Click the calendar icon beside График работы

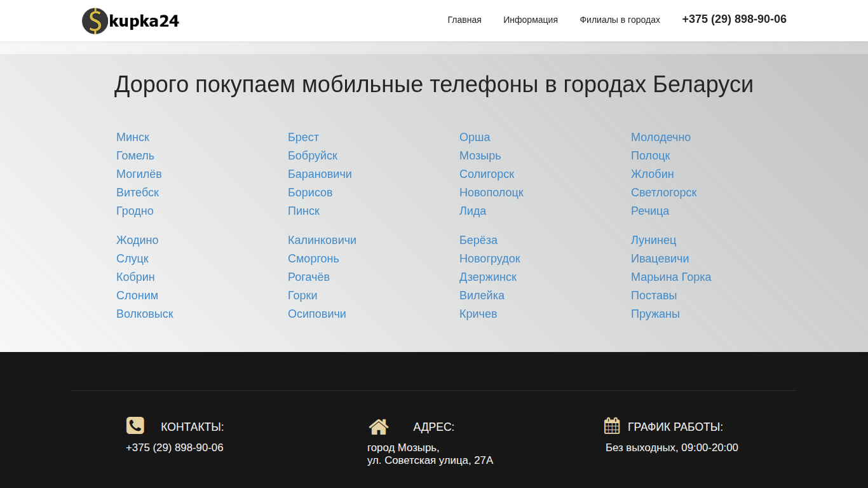[x=612, y=426]
